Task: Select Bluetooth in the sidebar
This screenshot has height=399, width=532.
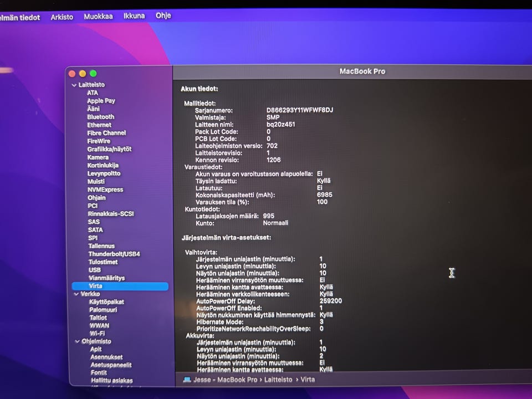Action: point(100,117)
